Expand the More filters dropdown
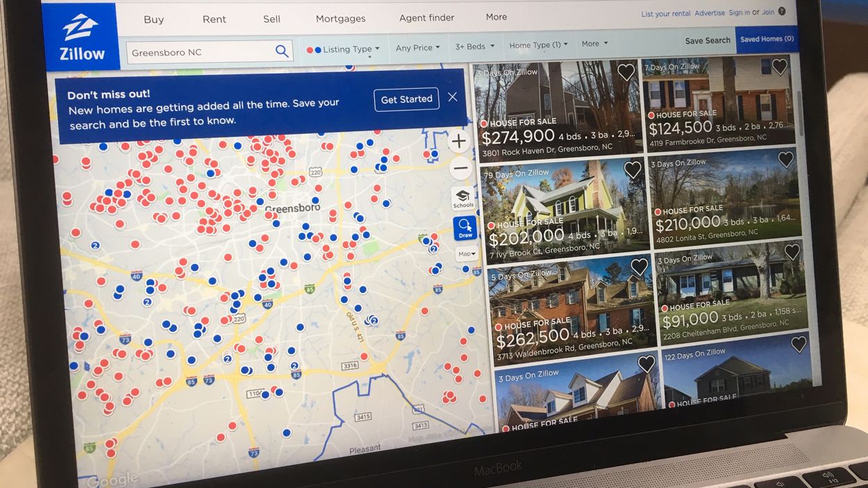Viewport: 868px width, 488px height. click(594, 44)
